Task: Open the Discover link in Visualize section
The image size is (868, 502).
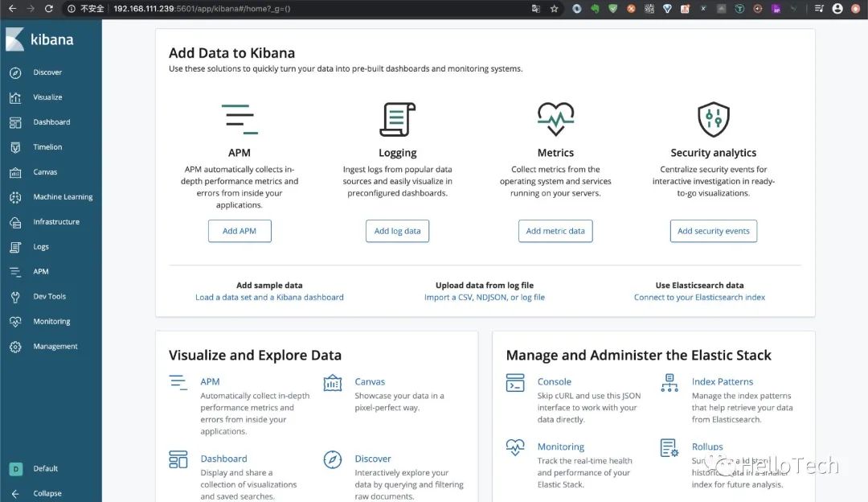Action: pyautogui.click(x=373, y=459)
